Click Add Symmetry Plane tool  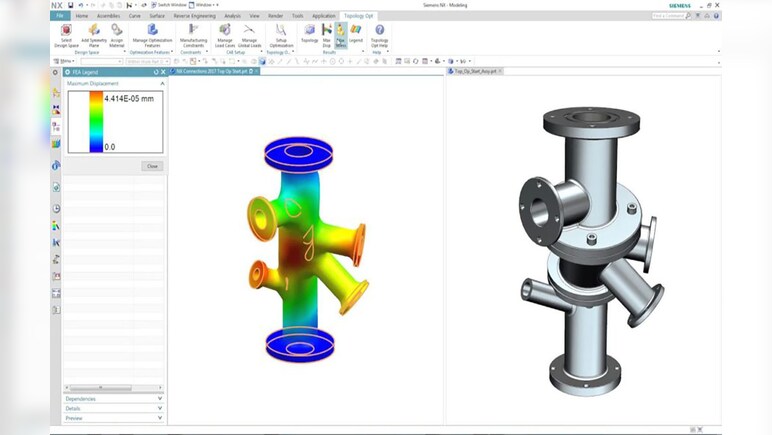pyautogui.click(x=94, y=36)
